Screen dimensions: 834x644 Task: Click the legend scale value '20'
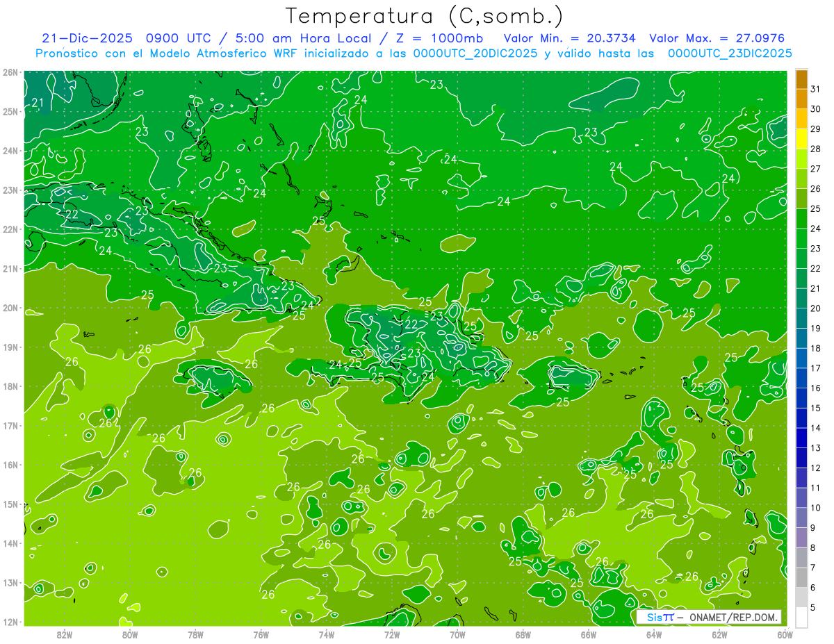pyautogui.click(x=815, y=308)
